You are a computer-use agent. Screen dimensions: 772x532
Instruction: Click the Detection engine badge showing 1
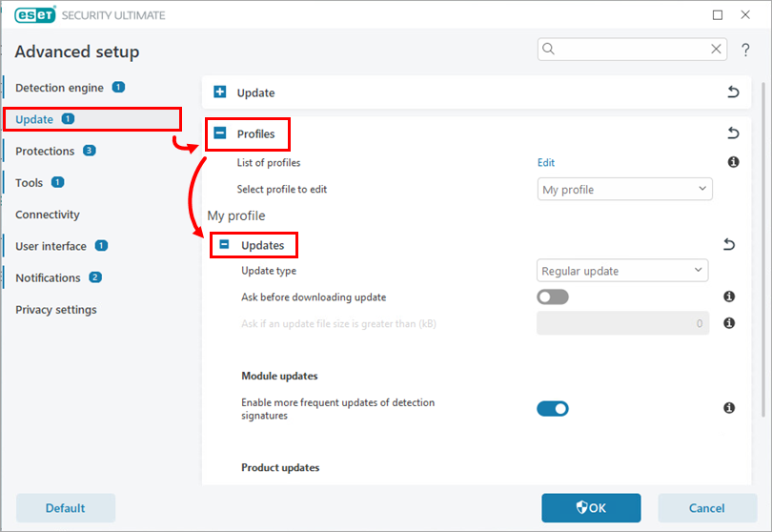pos(118,87)
